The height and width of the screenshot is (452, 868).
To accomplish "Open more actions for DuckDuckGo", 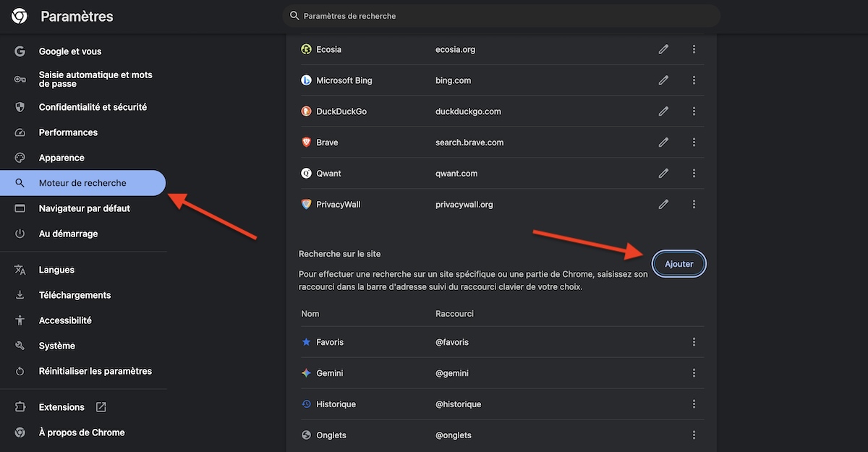I will point(694,111).
